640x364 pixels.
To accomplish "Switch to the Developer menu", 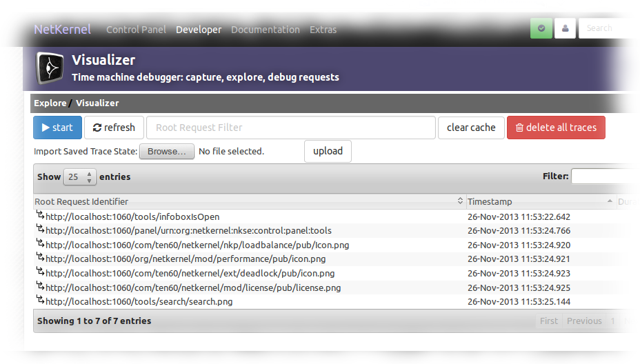I will (199, 30).
